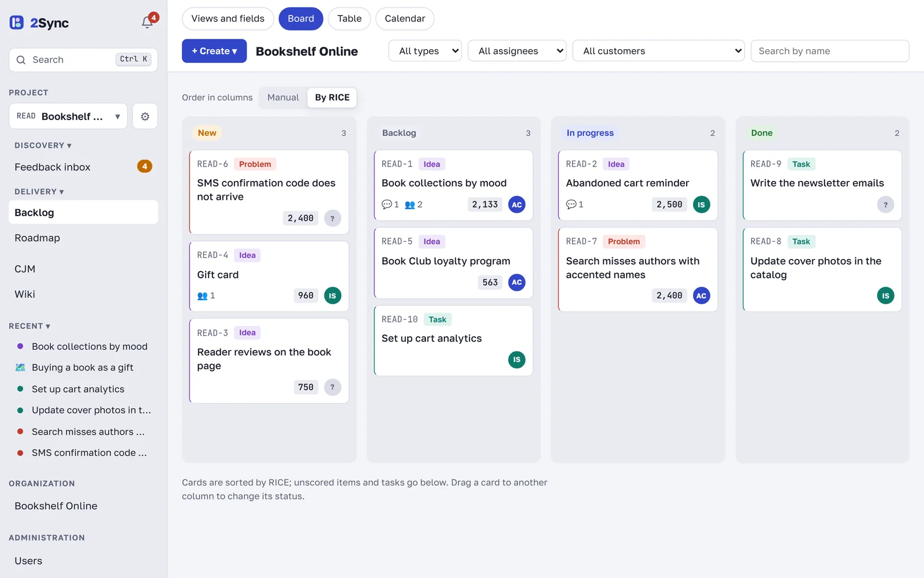Screen dimensions: 924x578
Task: Select the Board tab
Action: point(301,18)
